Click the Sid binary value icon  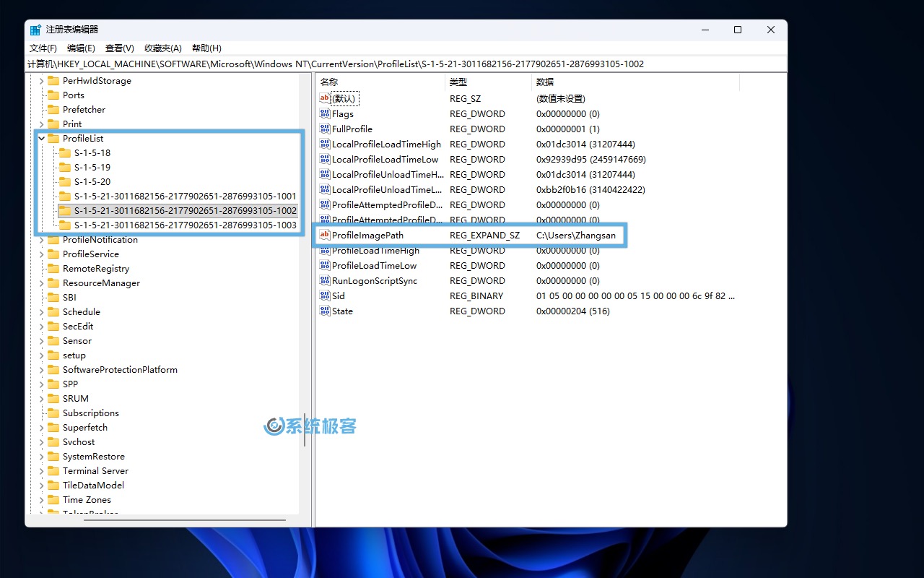tap(324, 296)
